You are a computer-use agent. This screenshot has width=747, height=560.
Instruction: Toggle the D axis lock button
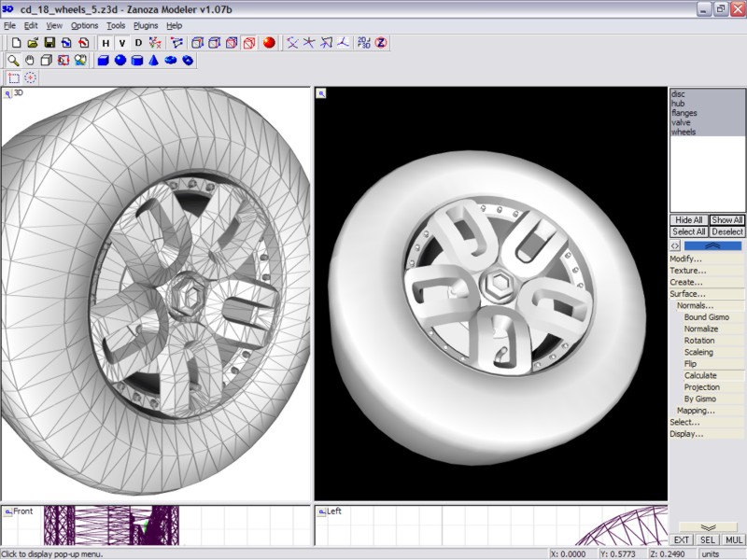tap(138, 43)
